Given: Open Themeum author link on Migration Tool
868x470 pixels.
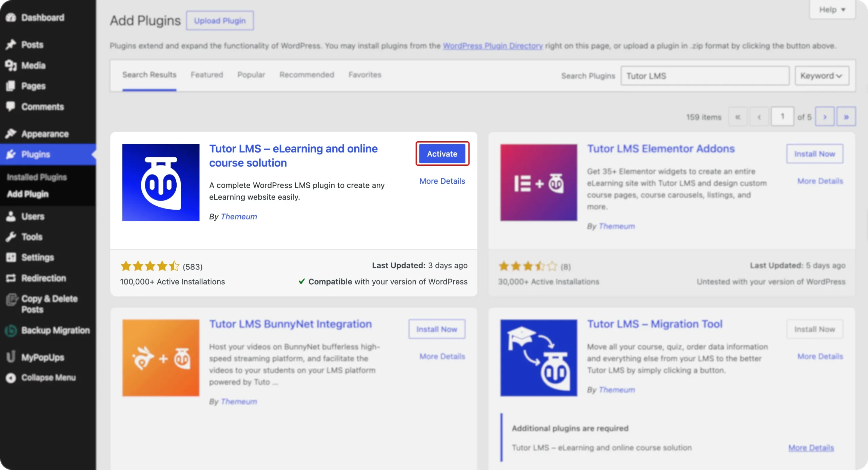Looking at the screenshot, I should [617, 390].
